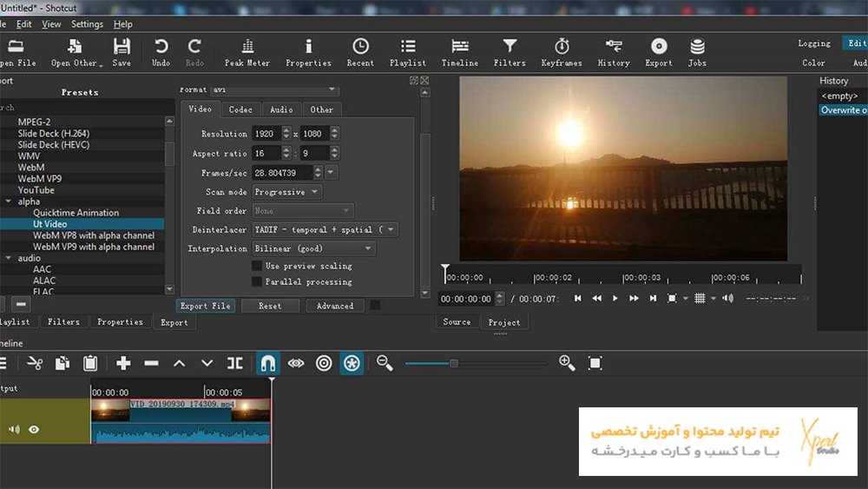Open the Jobs panel

[x=697, y=53]
